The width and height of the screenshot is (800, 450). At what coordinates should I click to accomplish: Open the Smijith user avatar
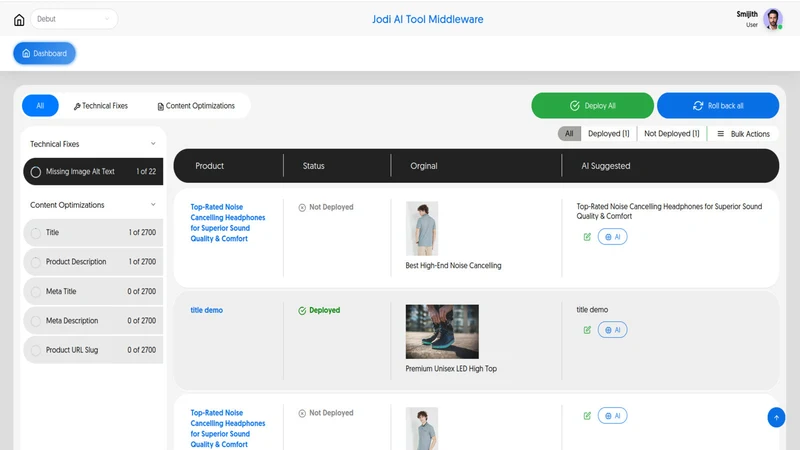(772, 19)
